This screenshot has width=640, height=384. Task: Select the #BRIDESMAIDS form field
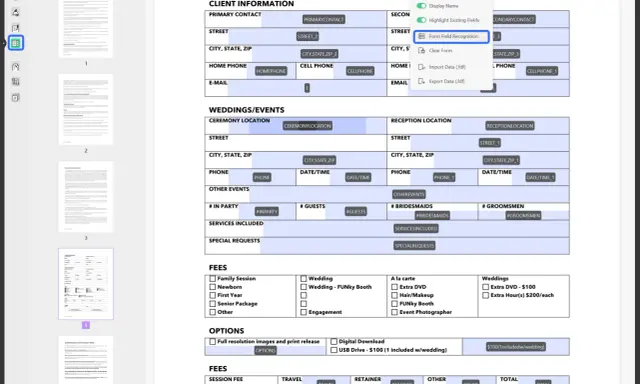432,215
